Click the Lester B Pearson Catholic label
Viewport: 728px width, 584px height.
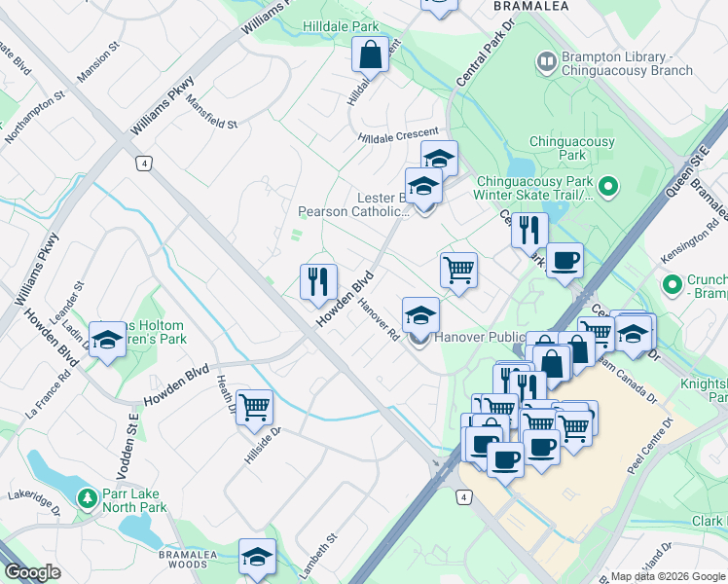point(354,204)
